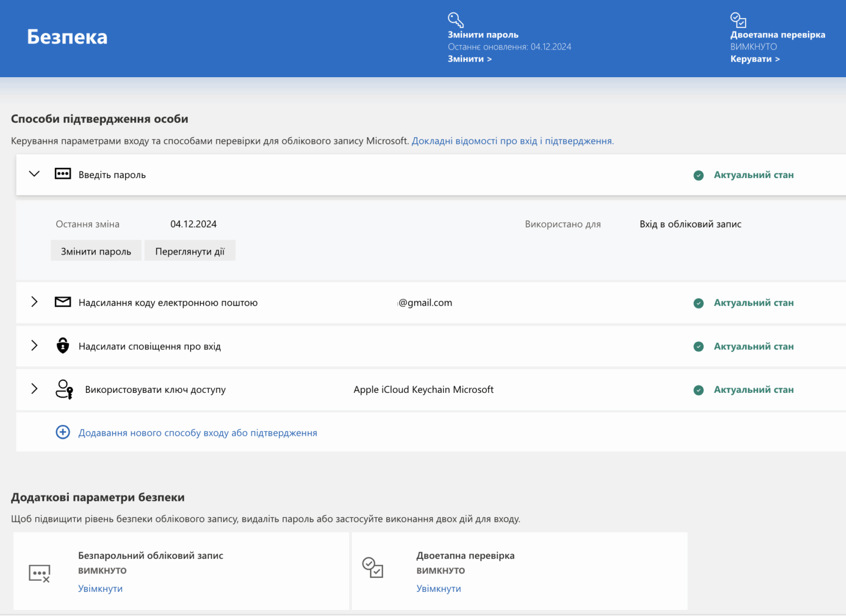The image size is (846, 616).
Task: Click the plus circle icon to add method
Action: click(x=63, y=432)
